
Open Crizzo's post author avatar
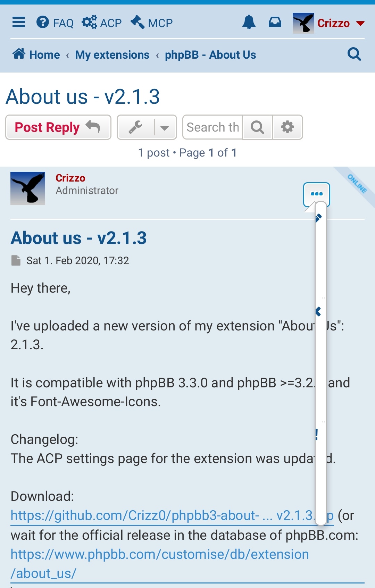28,188
